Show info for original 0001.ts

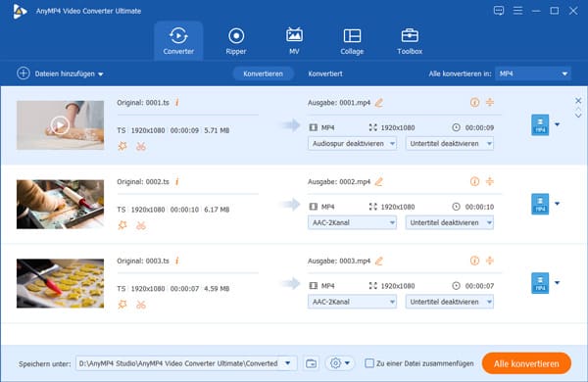click(177, 102)
